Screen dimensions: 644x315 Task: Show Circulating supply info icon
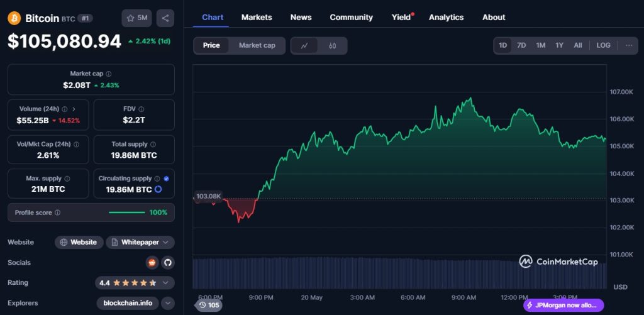pyautogui.click(x=158, y=179)
